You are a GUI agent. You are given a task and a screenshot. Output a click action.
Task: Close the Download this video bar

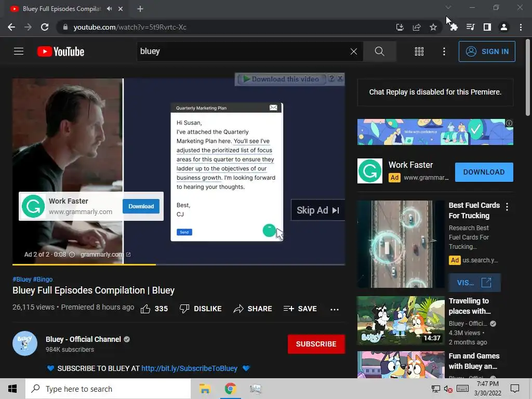(340, 79)
